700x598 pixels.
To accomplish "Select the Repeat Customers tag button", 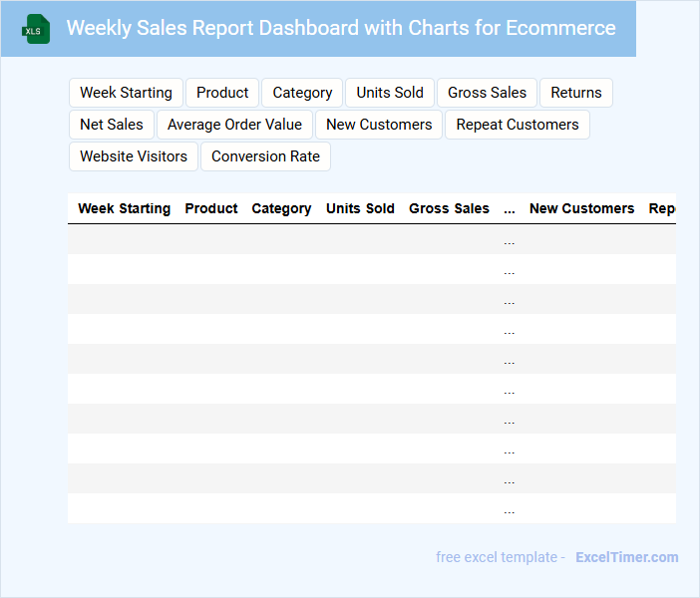I will [518, 125].
